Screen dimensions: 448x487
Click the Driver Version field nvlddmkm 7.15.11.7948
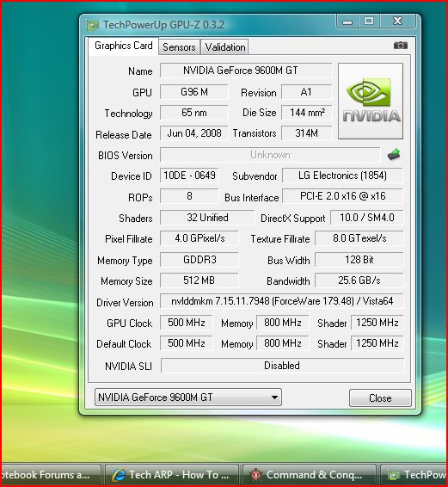pyautogui.click(x=282, y=301)
